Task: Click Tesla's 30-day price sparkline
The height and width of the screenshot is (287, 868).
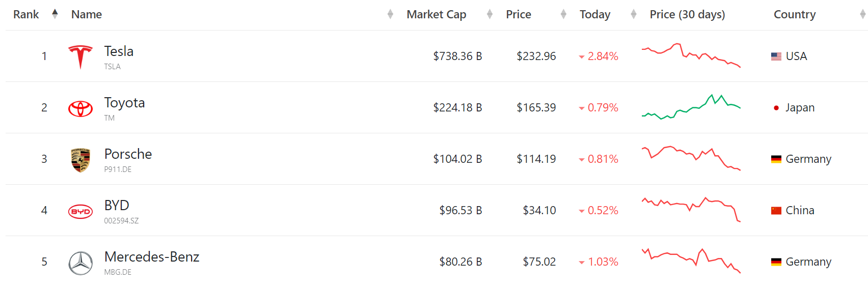Action: click(x=691, y=55)
